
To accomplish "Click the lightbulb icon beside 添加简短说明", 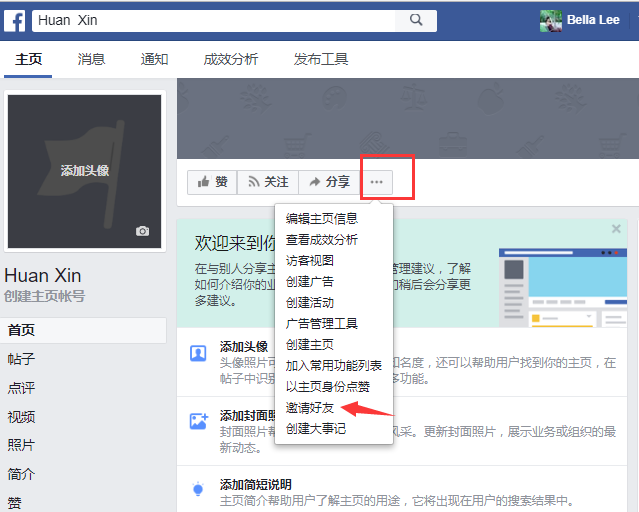I will pos(198,488).
